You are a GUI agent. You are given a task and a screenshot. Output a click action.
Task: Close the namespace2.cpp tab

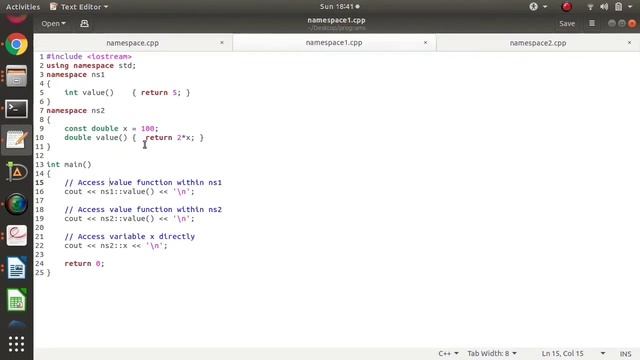(629, 42)
